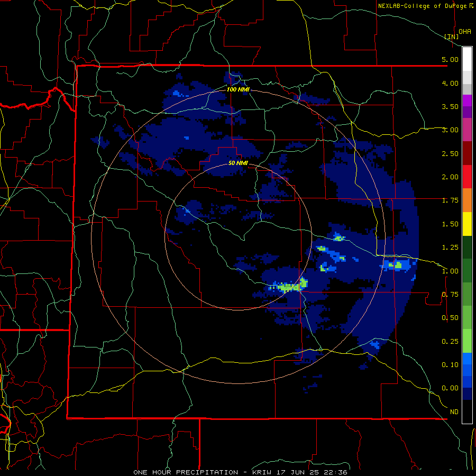Select the pink legend swatch
The image size is (476, 476).
[467, 130]
